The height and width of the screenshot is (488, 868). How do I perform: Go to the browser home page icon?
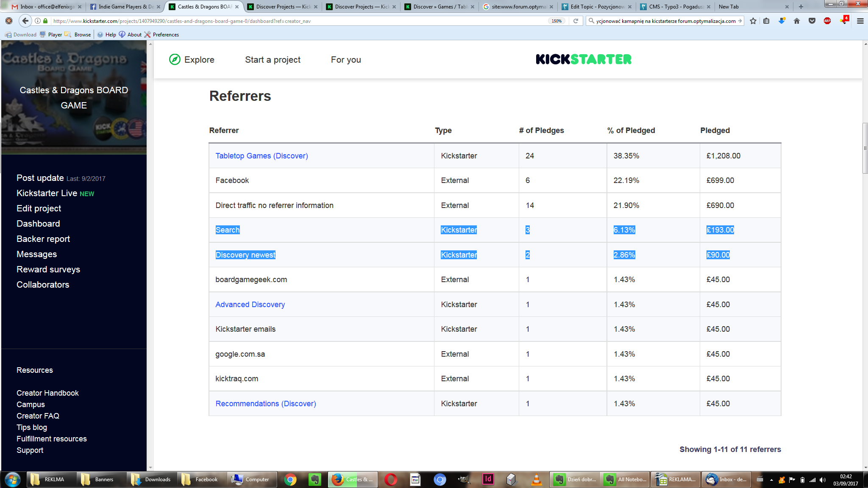pyautogui.click(x=797, y=21)
